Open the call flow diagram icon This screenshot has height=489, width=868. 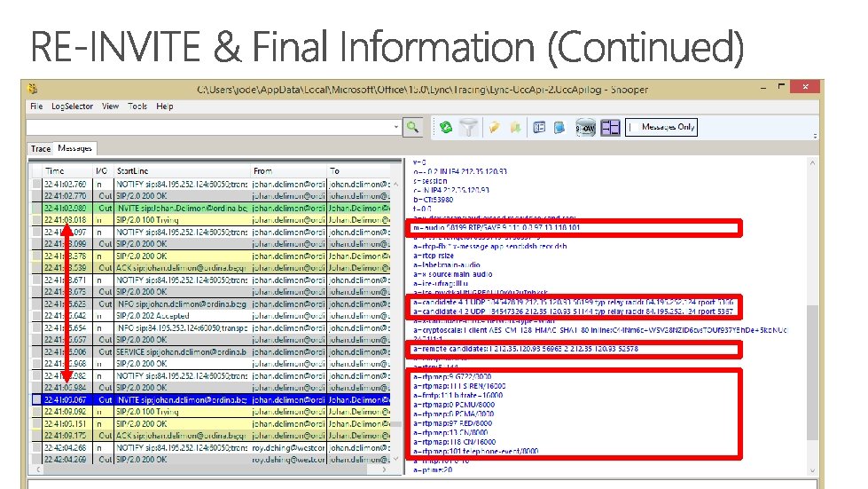pyautogui.click(x=585, y=128)
